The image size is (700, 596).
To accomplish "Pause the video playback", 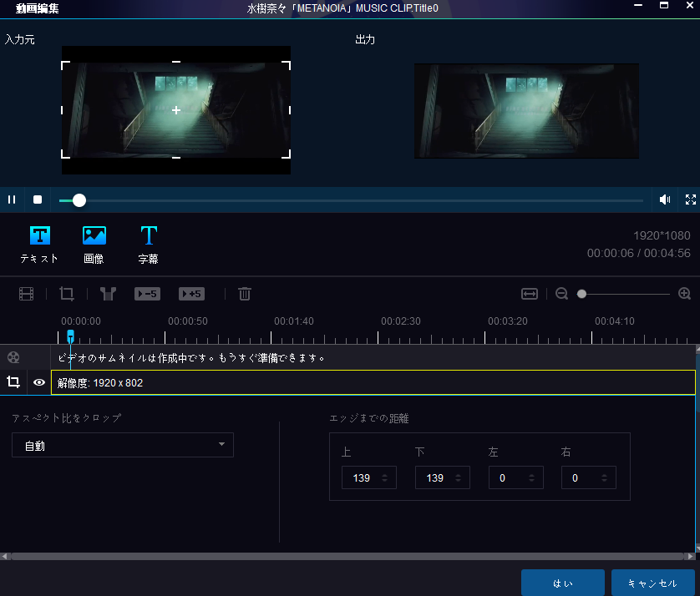I will 12,200.
